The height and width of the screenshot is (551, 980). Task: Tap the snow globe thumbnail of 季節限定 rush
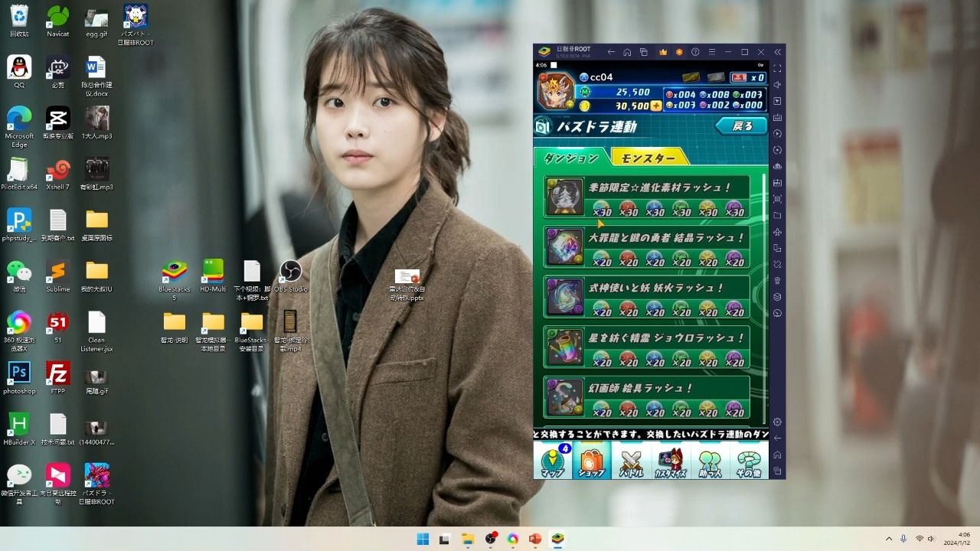(565, 197)
